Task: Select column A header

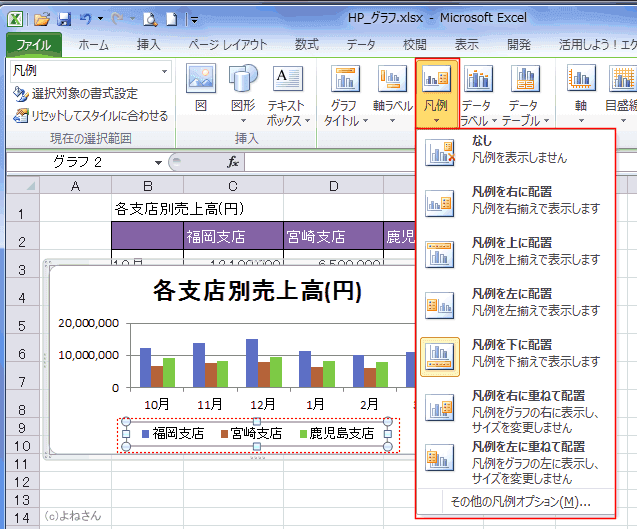Action: click(x=75, y=186)
